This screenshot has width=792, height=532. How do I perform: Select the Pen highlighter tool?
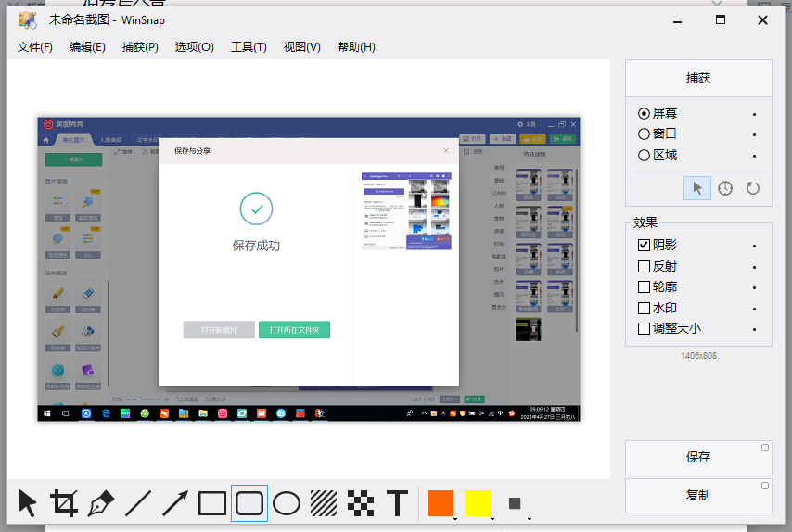tap(100, 503)
